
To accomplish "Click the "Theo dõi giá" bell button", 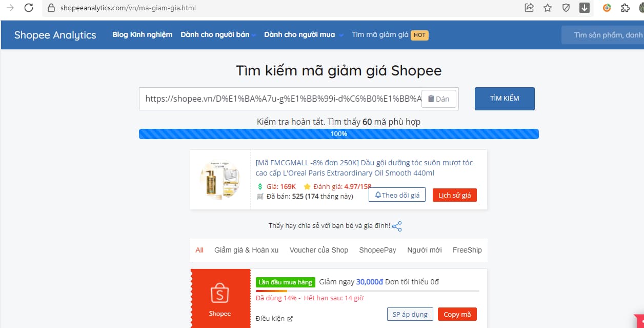I will (397, 195).
